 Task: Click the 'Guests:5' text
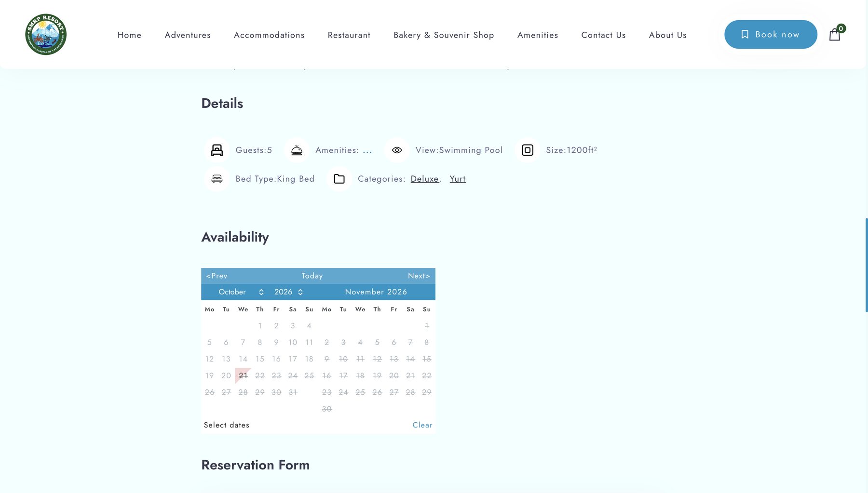click(254, 150)
